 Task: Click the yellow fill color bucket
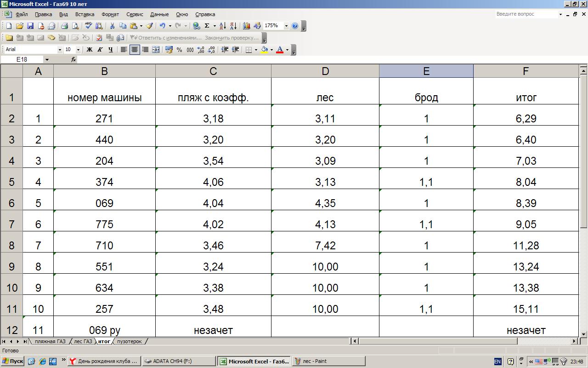pos(265,50)
